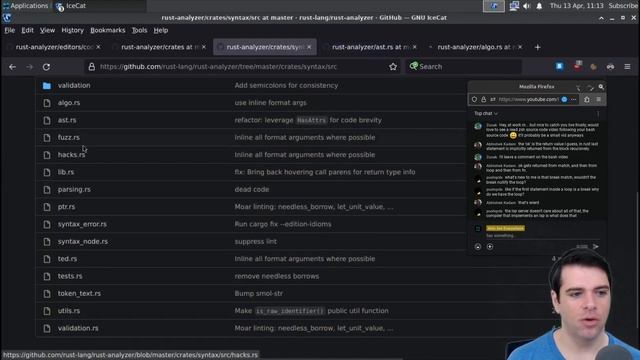
Task: Open the Tools menu
Action: 139,30
